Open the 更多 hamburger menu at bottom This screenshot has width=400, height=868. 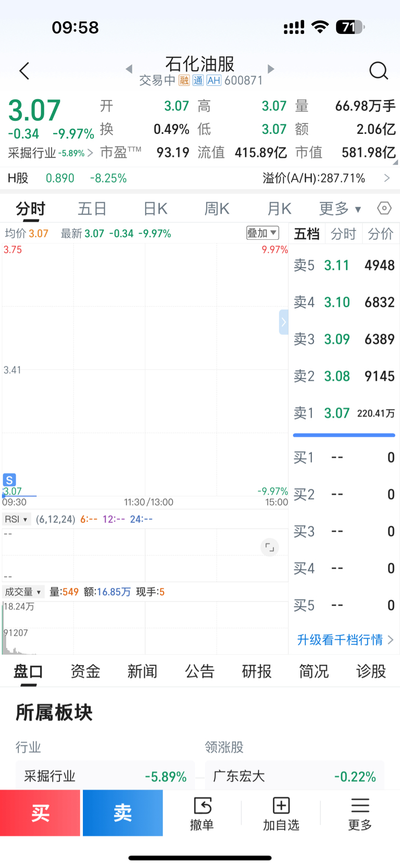click(x=360, y=813)
